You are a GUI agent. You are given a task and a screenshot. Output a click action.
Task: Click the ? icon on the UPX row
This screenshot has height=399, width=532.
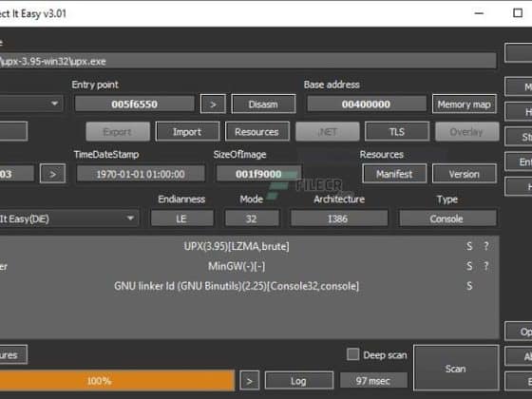(x=486, y=246)
